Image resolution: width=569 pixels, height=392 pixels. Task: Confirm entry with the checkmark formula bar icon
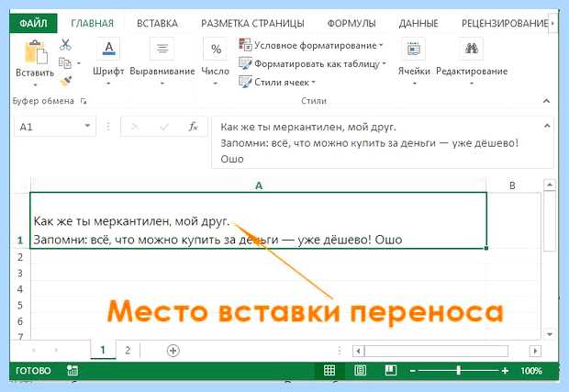click(x=164, y=127)
